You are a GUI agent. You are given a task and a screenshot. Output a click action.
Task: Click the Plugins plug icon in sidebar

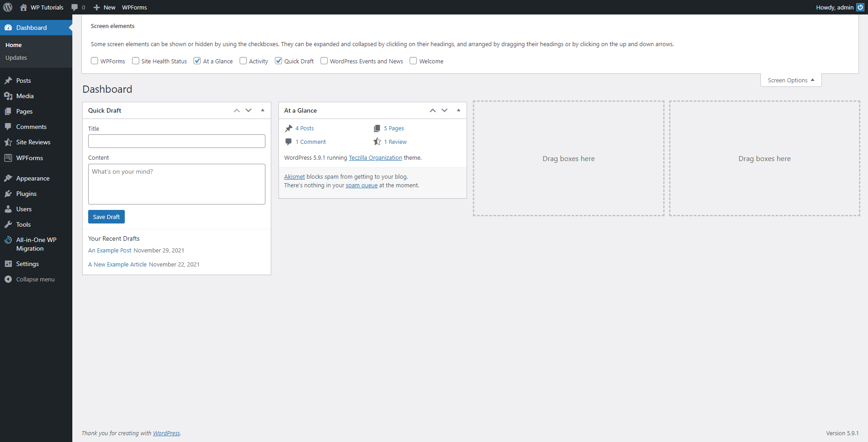click(8, 194)
